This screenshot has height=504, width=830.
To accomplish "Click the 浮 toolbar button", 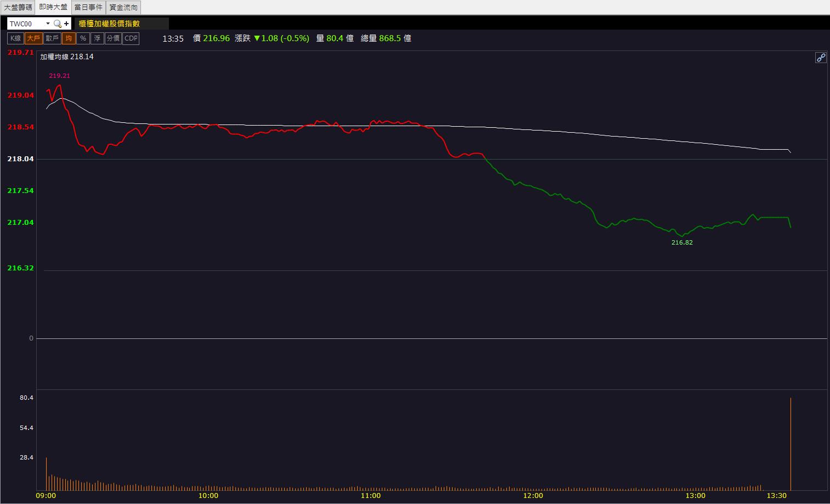I will point(97,38).
